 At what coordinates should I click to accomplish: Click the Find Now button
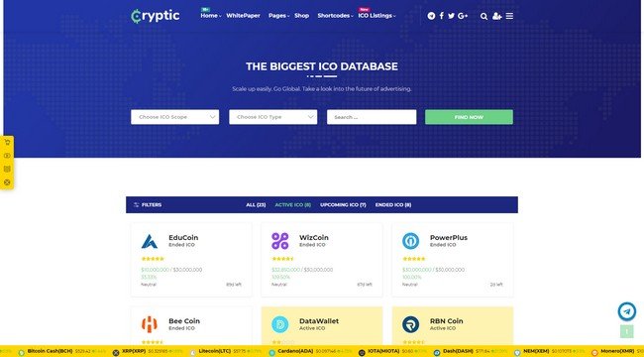(469, 117)
